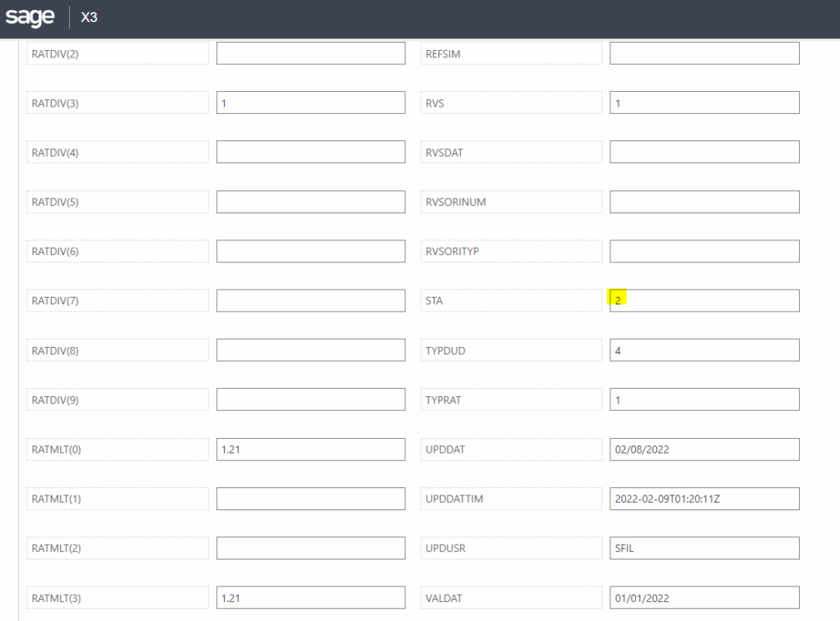Select the UPDDATTIM timestamp field
Screen dimensions: 840x621
click(704, 498)
